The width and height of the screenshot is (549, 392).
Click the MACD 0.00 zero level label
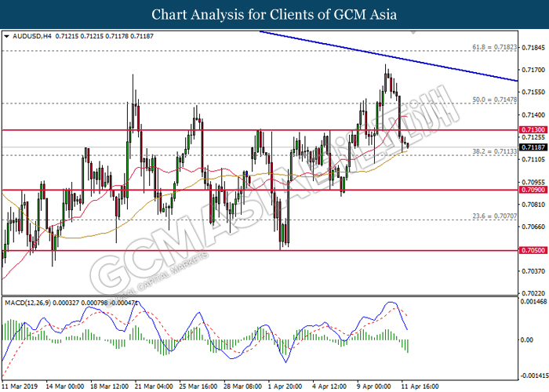[526, 339]
